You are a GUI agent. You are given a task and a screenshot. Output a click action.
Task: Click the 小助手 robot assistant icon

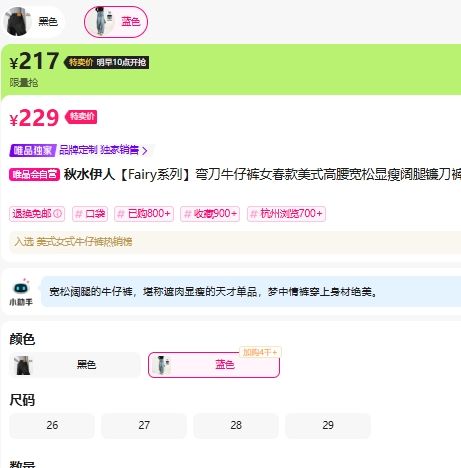coord(21,287)
